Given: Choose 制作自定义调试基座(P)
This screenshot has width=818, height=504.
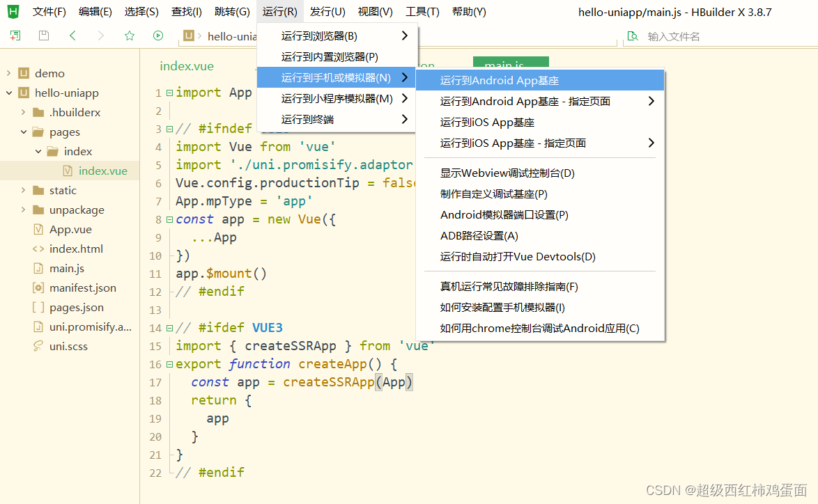Looking at the screenshot, I should (540, 194).
